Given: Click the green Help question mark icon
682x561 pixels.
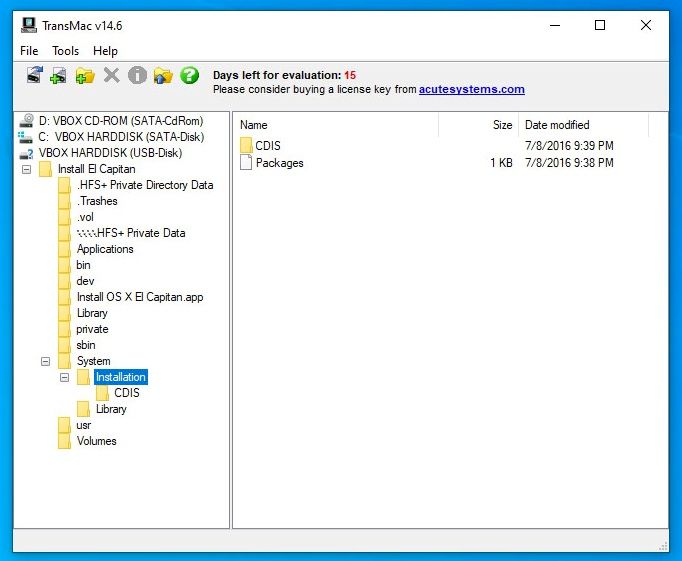Looking at the screenshot, I should coord(190,75).
